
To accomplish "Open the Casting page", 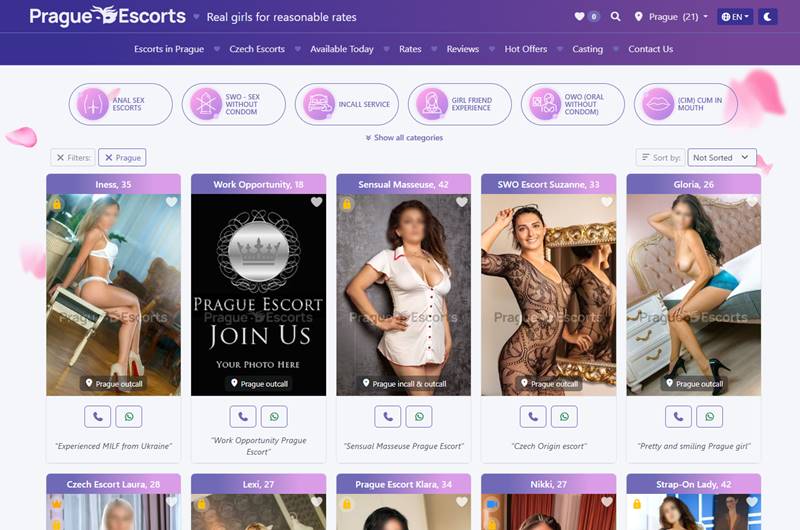I will point(587,49).
